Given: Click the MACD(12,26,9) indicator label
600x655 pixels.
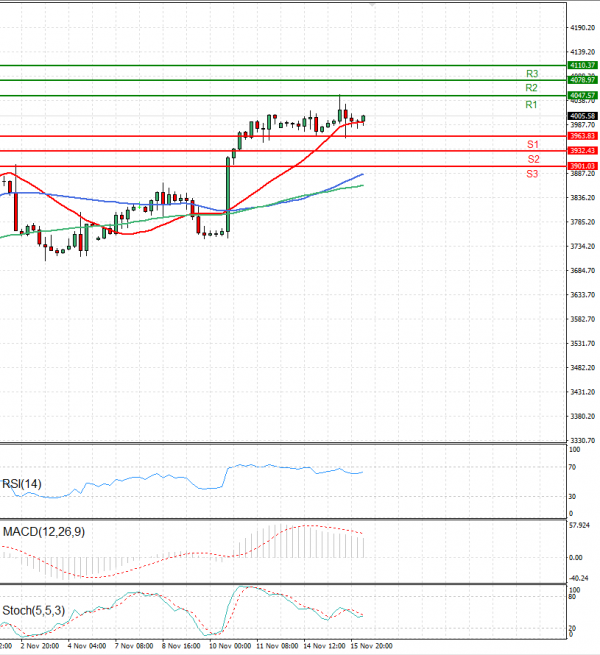Looking at the screenshot, I should click(x=44, y=532).
